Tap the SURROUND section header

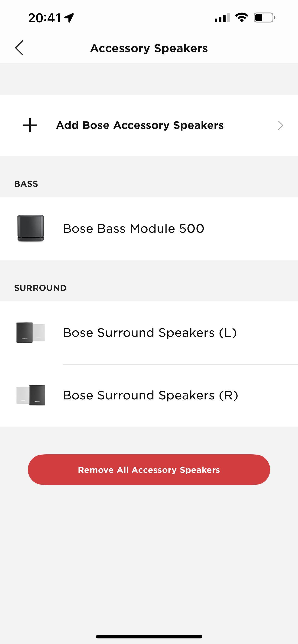pos(40,288)
